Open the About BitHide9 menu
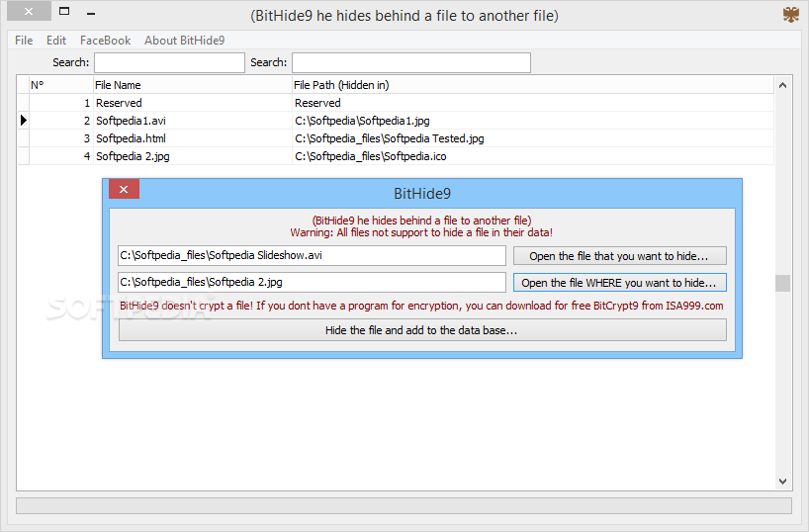This screenshot has width=809, height=532. tap(184, 41)
